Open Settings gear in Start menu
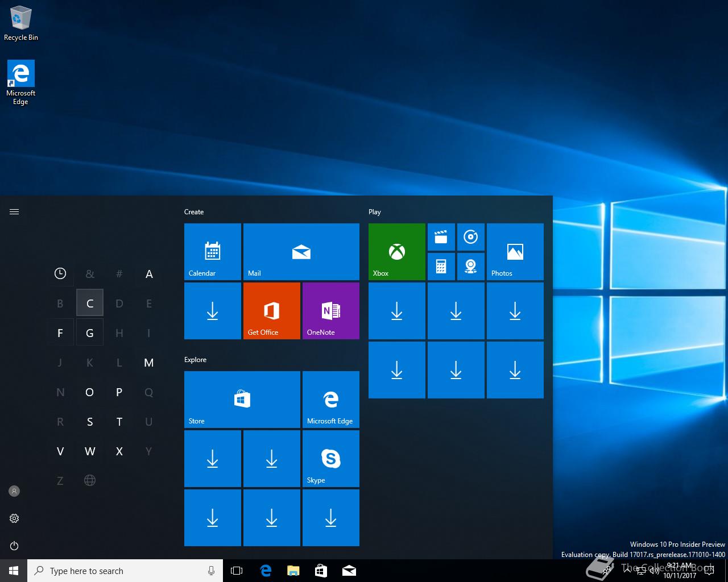This screenshot has width=728, height=582. tap(14, 518)
